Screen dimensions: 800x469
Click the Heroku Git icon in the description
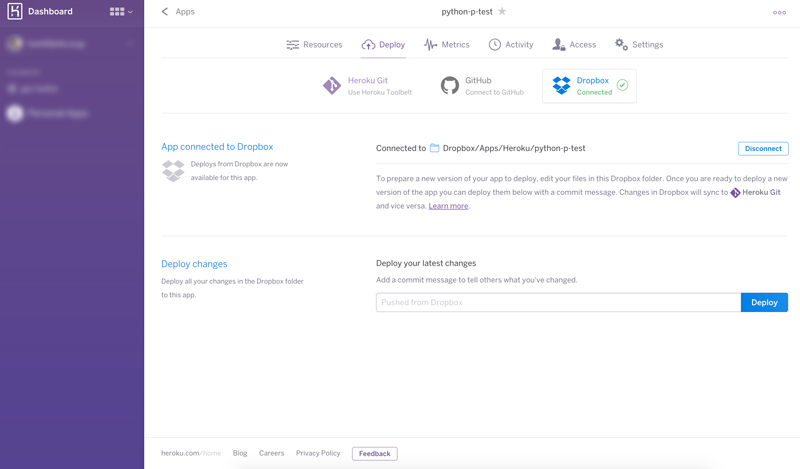735,193
